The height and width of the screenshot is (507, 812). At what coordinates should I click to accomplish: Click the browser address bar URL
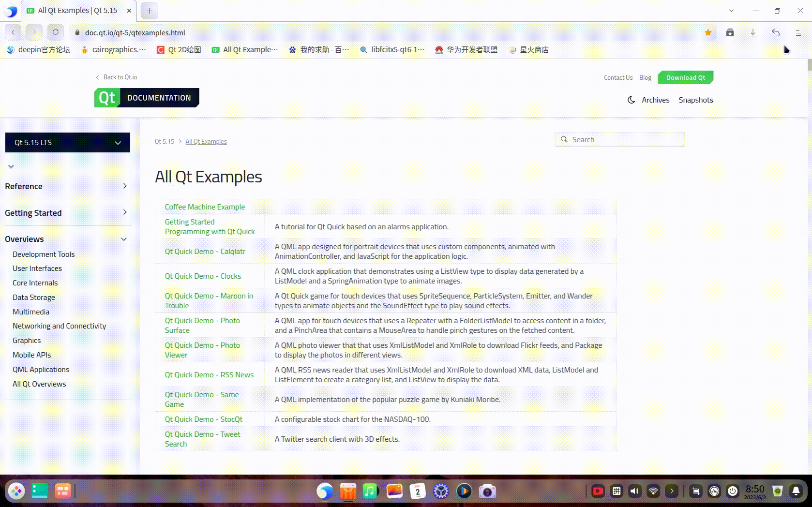[x=135, y=32]
